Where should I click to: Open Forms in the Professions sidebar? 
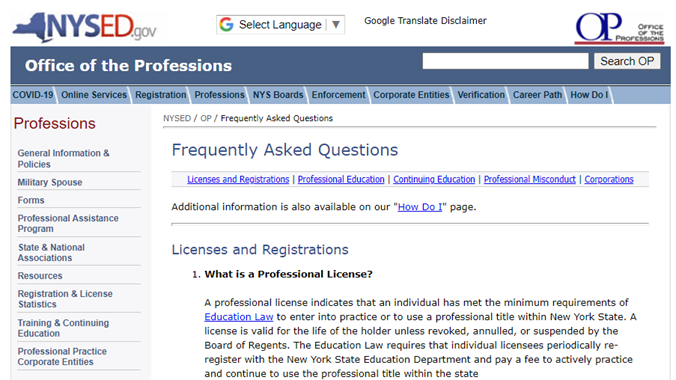(x=31, y=201)
